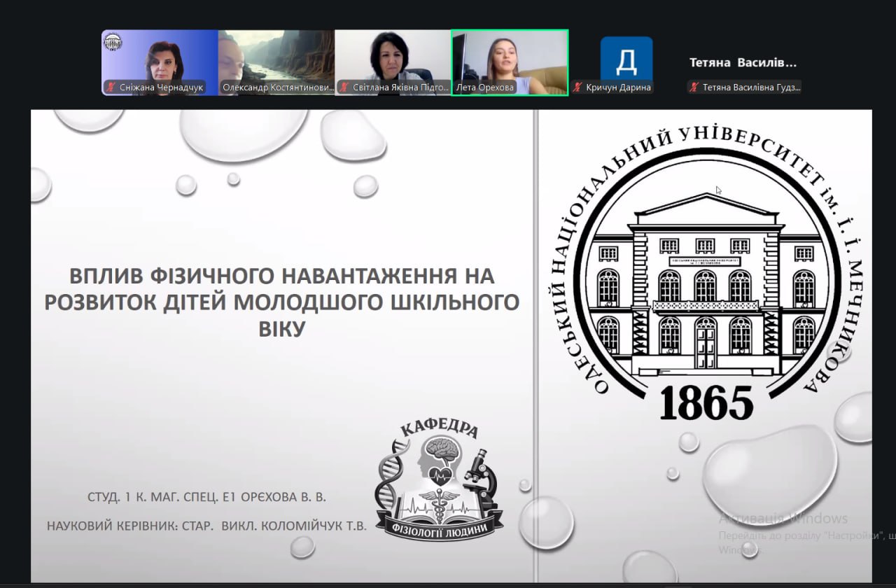Click the large Тетяна Василів… participant name tile

point(743,62)
